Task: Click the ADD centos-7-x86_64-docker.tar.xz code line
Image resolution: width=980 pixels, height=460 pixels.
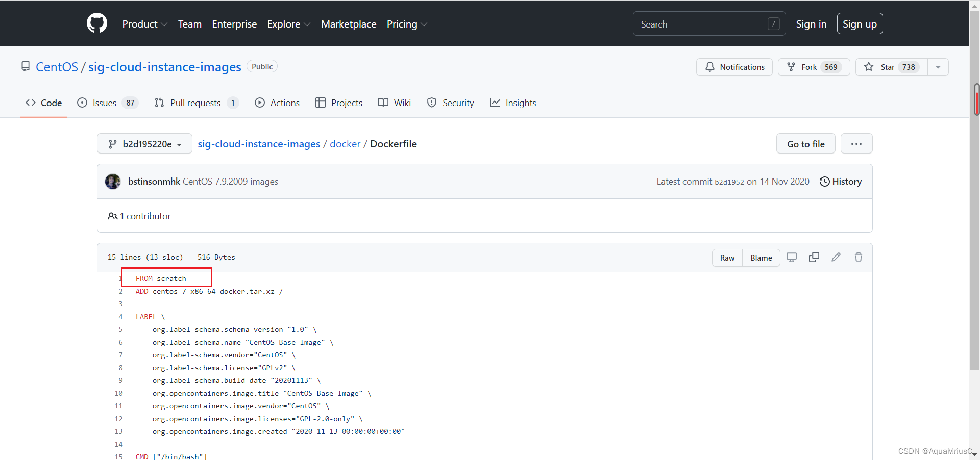Action: (209, 291)
